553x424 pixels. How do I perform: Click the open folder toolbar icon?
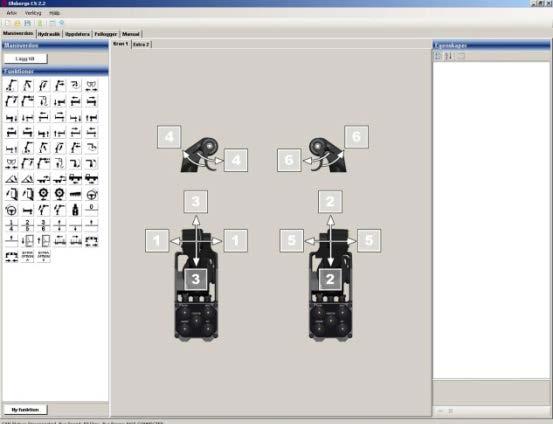[x=17, y=23]
